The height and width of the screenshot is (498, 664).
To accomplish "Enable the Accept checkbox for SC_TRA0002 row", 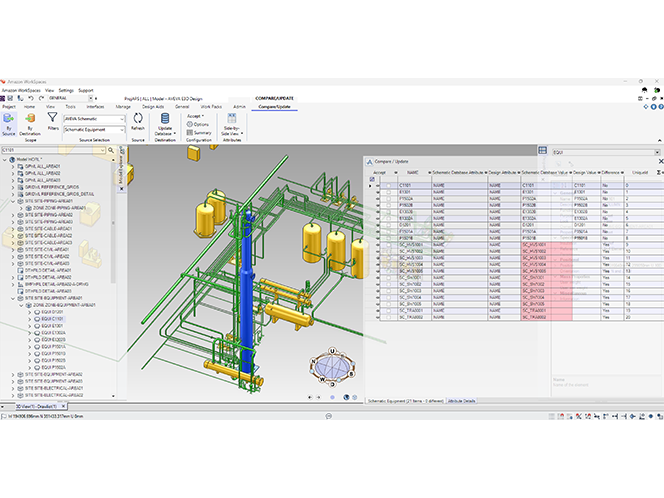I will 388,316.
